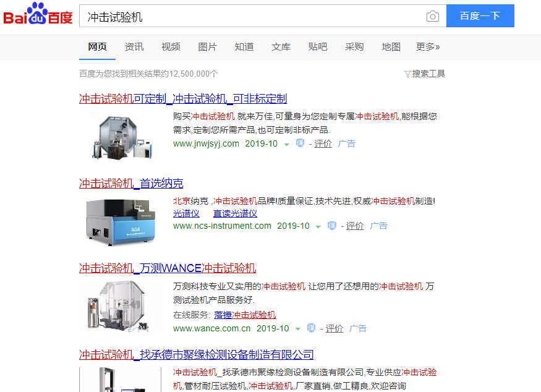Click the www.wance.com.cn URL
The image size is (541, 392).
tap(211, 328)
